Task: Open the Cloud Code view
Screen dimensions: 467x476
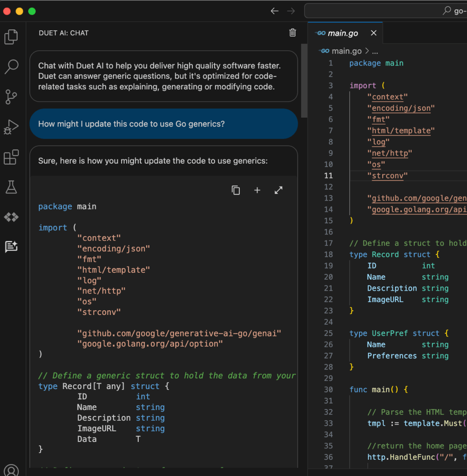Action: 11,217
